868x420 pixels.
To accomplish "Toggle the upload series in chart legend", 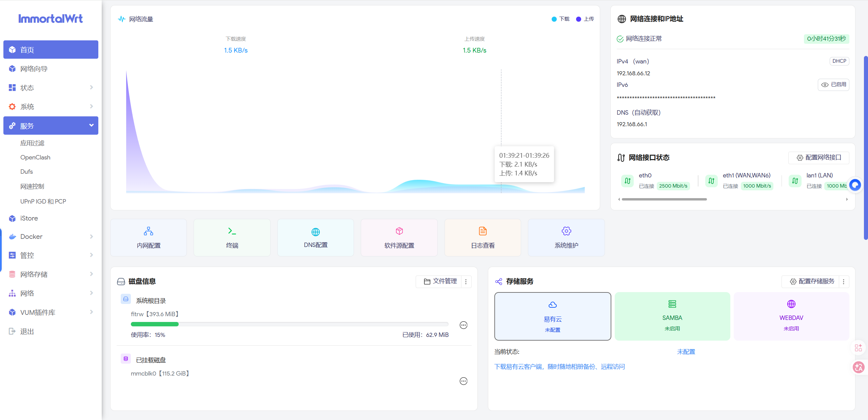I will [x=585, y=19].
